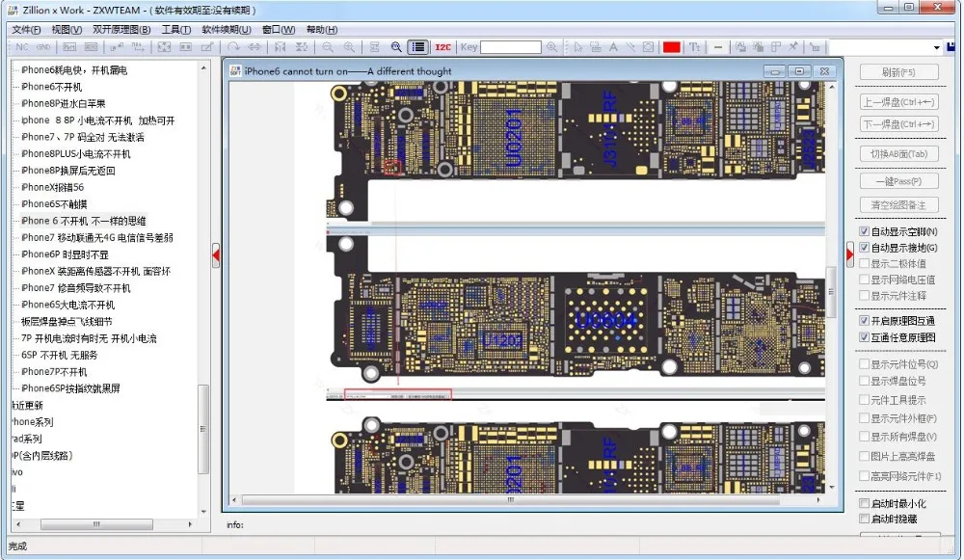The width and height of the screenshot is (964, 560).
Task: Collapse right panel with red arrow handle
Action: coord(849,253)
